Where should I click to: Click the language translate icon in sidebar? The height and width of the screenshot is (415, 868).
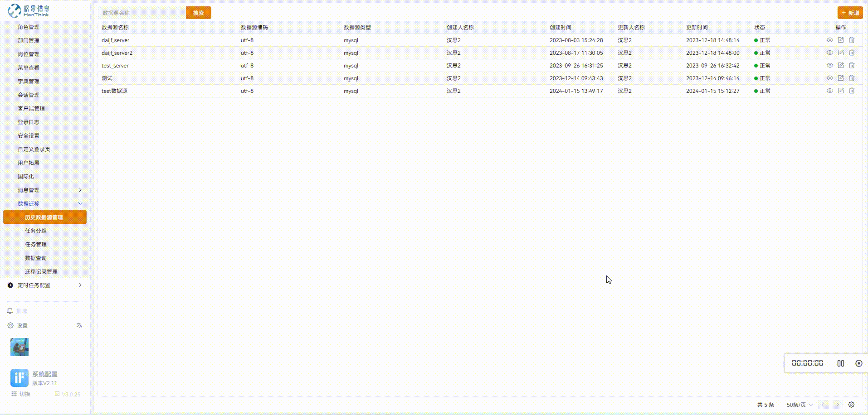pyautogui.click(x=79, y=325)
